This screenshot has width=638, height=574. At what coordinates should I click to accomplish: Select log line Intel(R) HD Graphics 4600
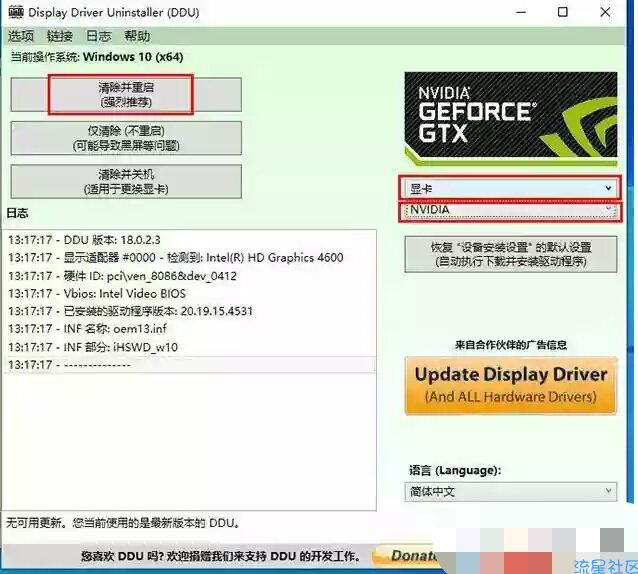coord(189,258)
